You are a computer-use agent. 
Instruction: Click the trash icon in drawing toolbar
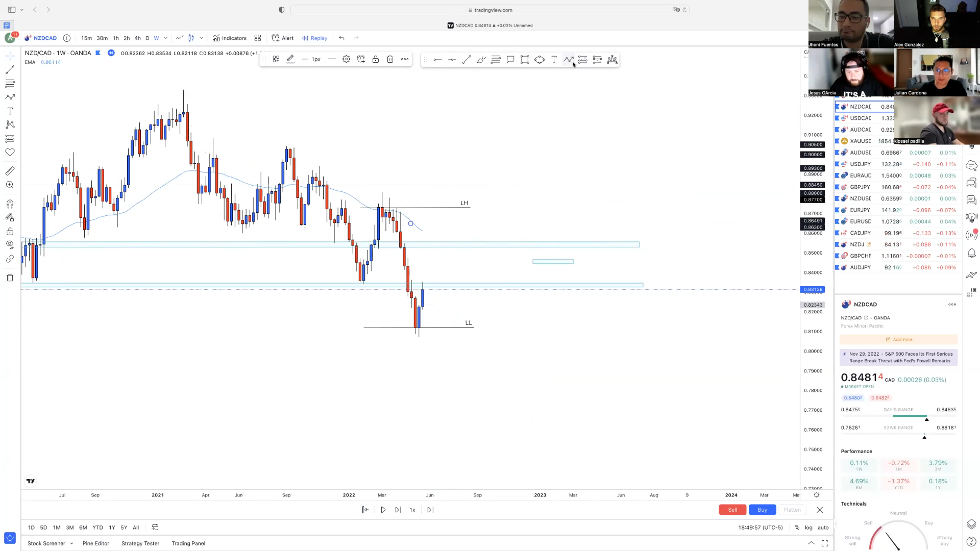[390, 60]
